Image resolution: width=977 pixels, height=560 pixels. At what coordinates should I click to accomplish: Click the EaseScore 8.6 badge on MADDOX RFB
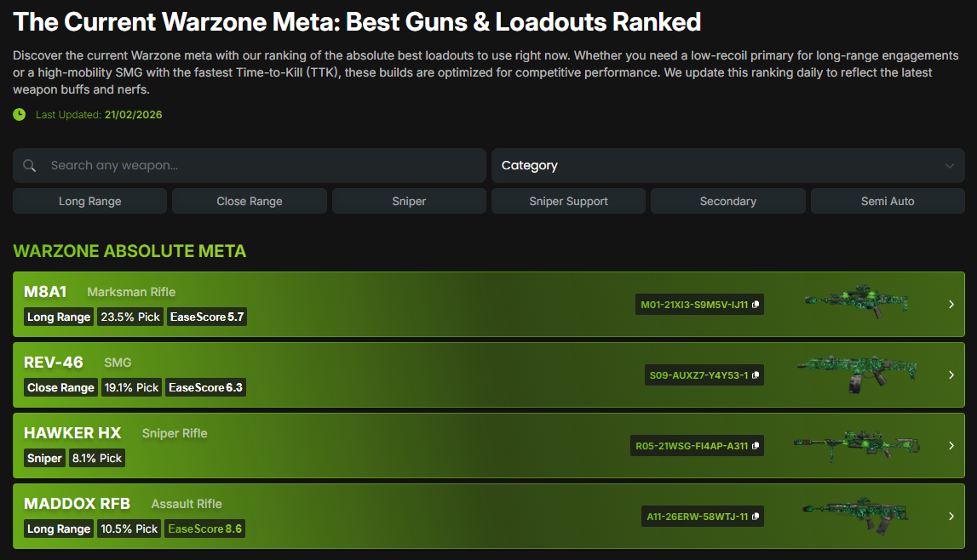[205, 529]
